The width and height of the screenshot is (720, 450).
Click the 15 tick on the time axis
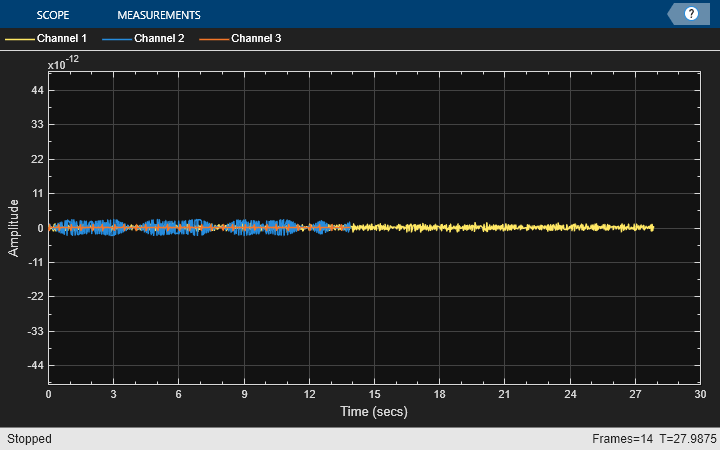[x=374, y=395]
